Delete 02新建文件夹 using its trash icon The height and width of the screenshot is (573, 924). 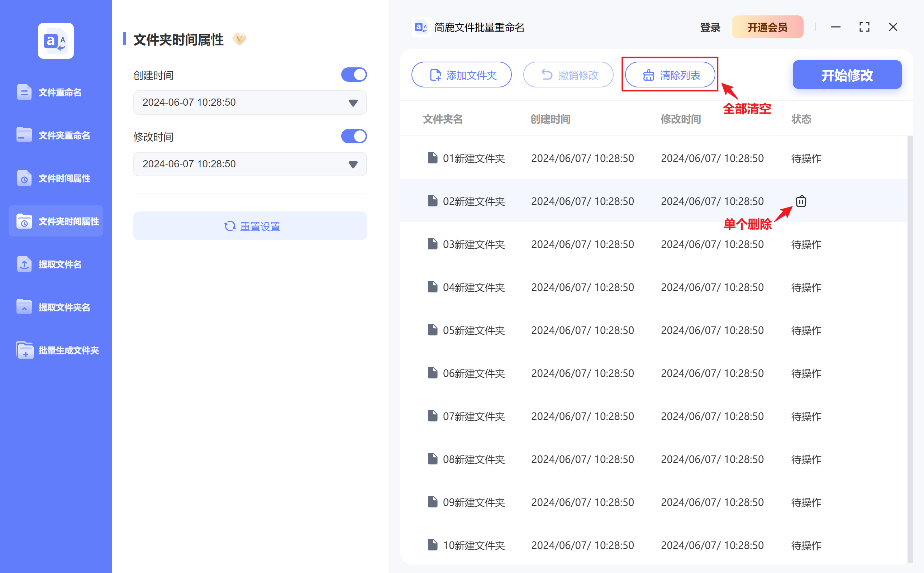point(801,201)
